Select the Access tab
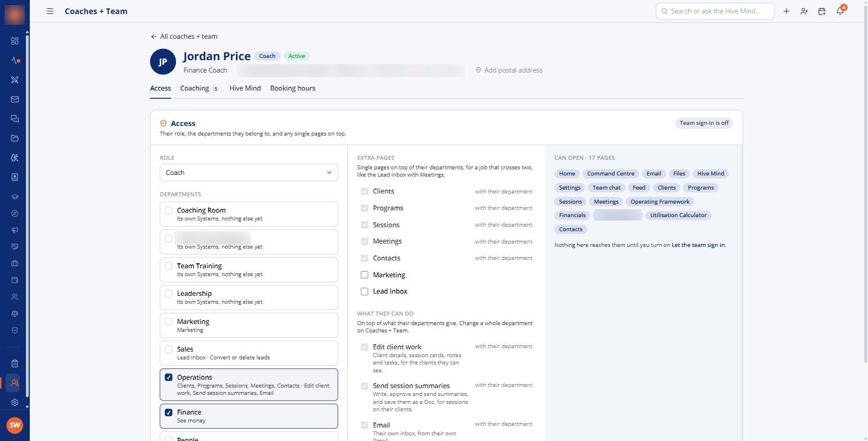 click(160, 88)
